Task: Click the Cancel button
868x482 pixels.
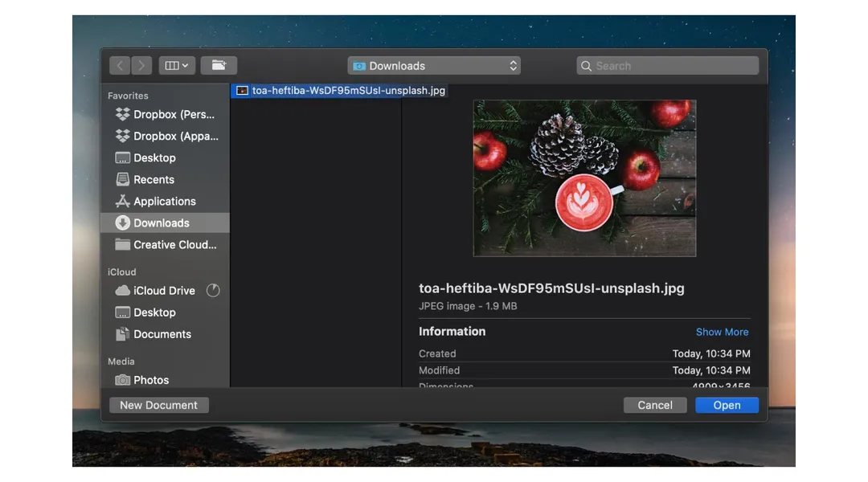Action: [655, 405]
